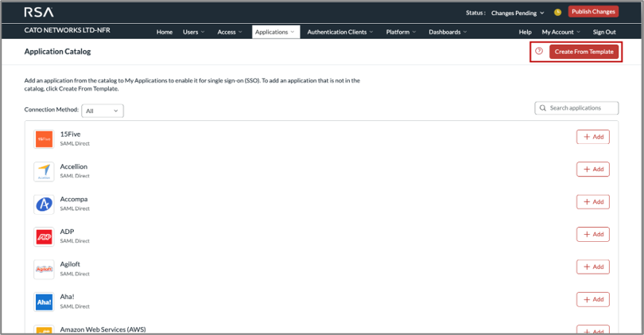The height and width of the screenshot is (335, 644).
Task: Open the Applications menu
Action: tap(275, 32)
